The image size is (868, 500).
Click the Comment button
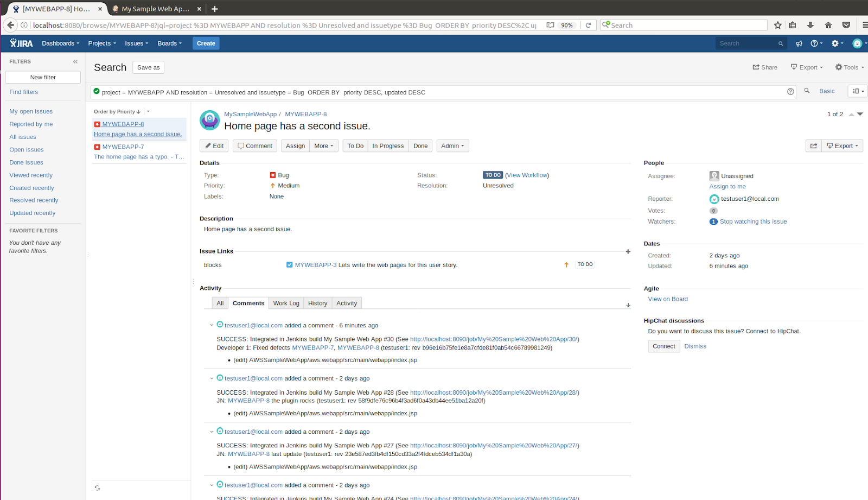(255, 146)
